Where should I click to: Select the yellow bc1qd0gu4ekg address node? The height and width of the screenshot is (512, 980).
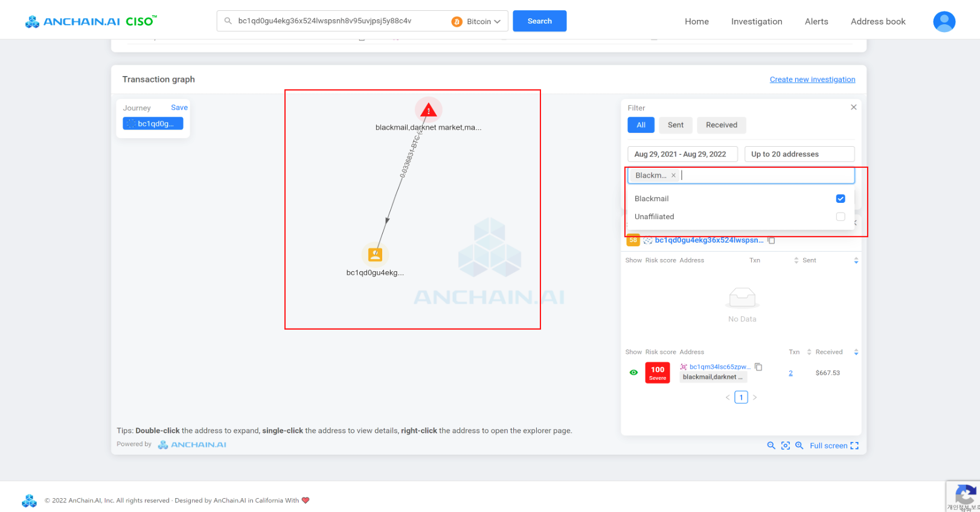point(375,254)
